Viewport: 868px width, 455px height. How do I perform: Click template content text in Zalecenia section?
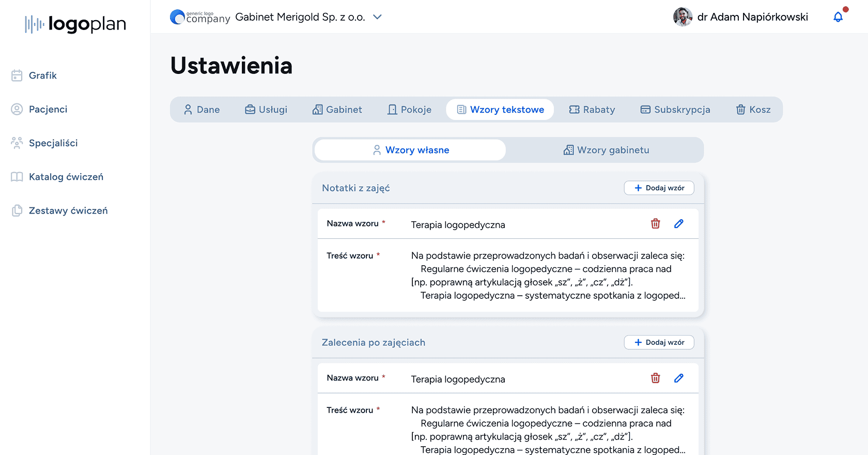point(548,430)
